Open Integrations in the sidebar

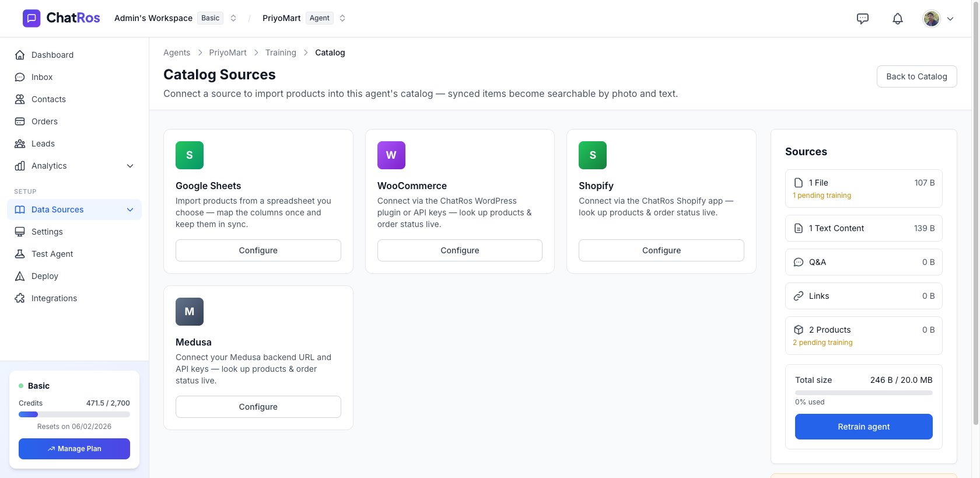tap(74, 298)
